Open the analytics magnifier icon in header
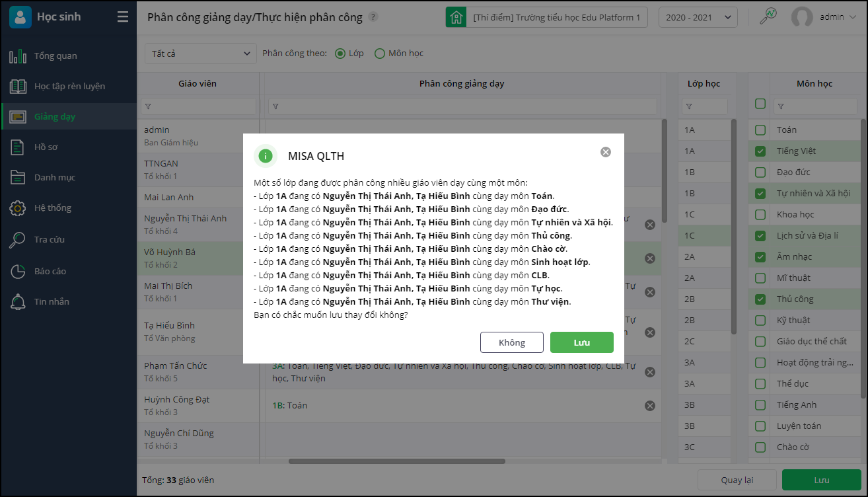This screenshot has width=868, height=497. [768, 17]
